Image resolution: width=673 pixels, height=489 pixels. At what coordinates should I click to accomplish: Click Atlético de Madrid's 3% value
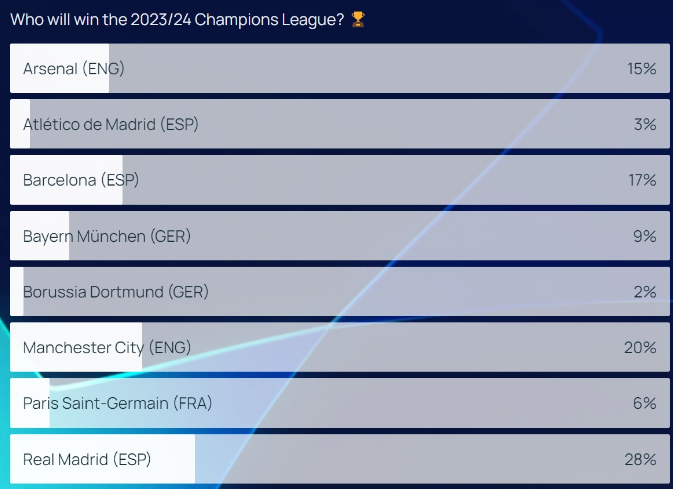click(x=645, y=124)
